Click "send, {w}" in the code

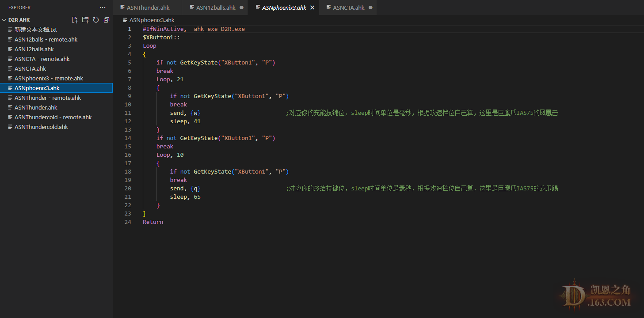coord(185,113)
